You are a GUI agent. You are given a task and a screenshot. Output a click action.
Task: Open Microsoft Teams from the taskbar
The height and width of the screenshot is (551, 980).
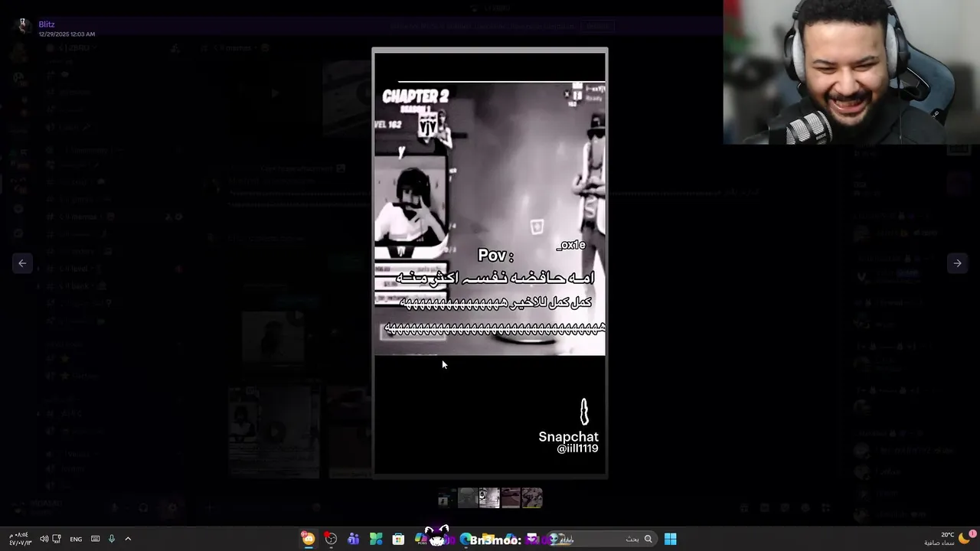click(353, 539)
